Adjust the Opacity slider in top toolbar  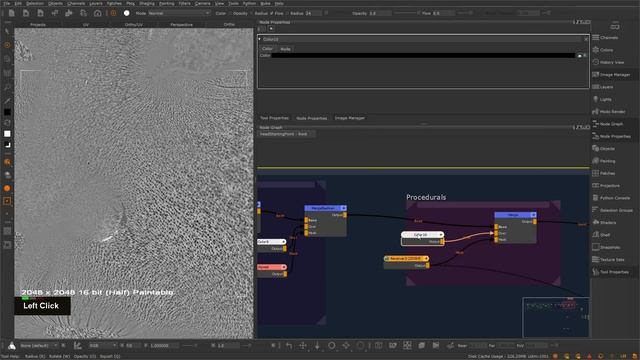[x=406, y=13]
